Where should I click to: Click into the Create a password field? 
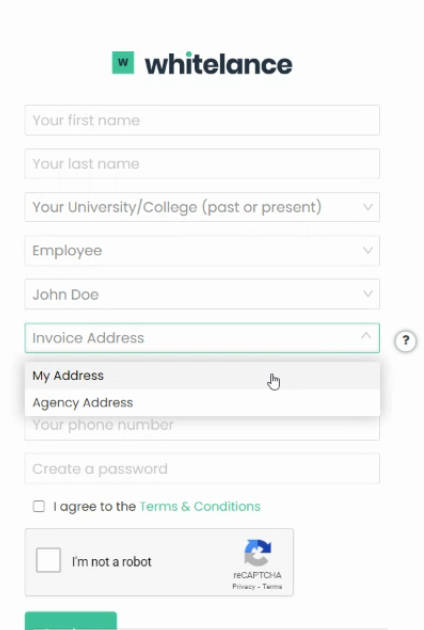click(202, 468)
